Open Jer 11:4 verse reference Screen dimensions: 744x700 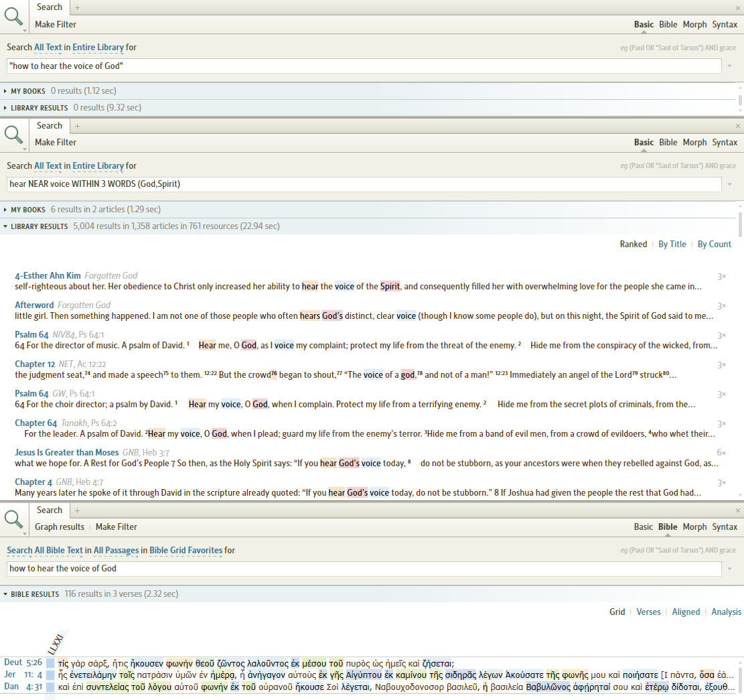point(23,675)
